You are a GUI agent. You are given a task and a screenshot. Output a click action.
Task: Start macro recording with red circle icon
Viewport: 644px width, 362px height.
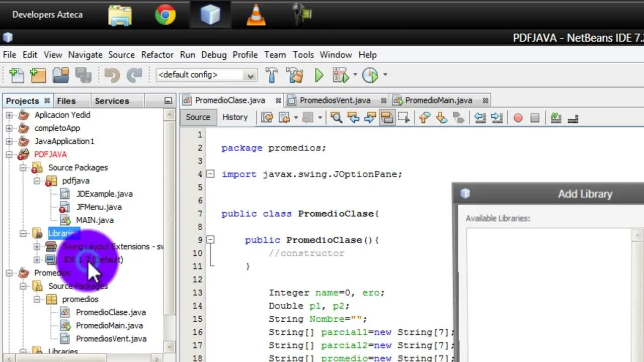pos(518,118)
